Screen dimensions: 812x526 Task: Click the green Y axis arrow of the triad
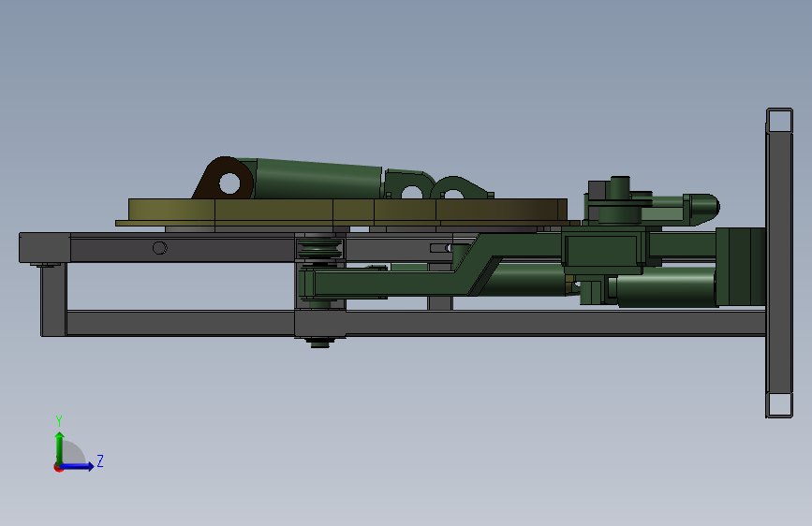(x=60, y=447)
